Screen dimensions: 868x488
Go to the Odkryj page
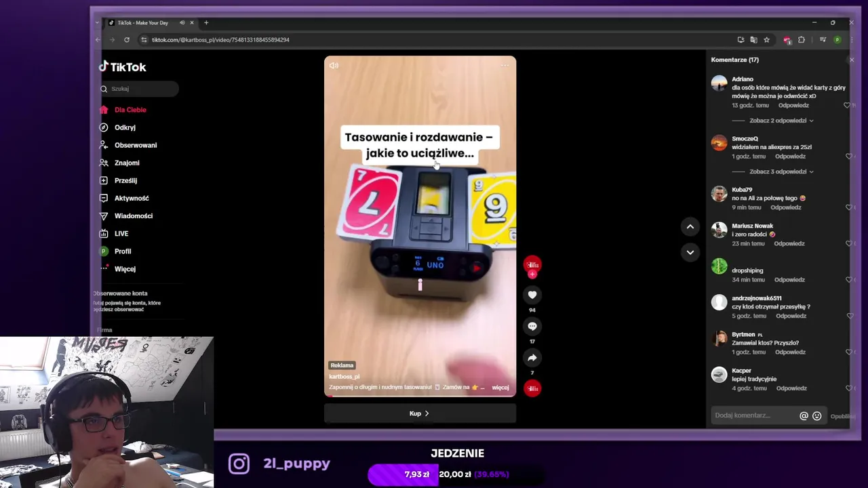click(125, 127)
